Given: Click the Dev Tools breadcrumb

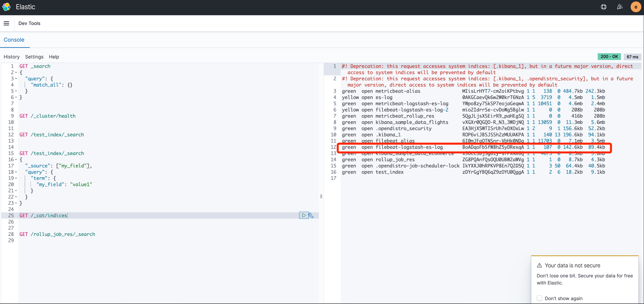Looking at the screenshot, I should [29, 23].
